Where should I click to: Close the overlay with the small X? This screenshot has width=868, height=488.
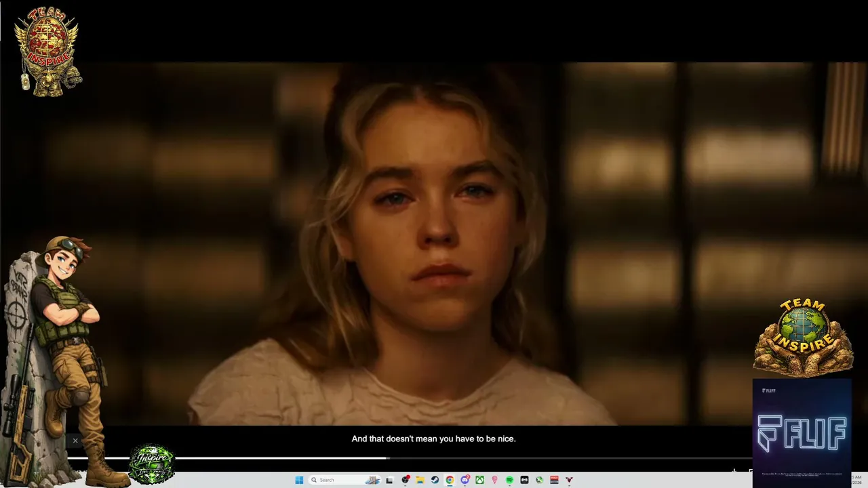click(x=75, y=441)
